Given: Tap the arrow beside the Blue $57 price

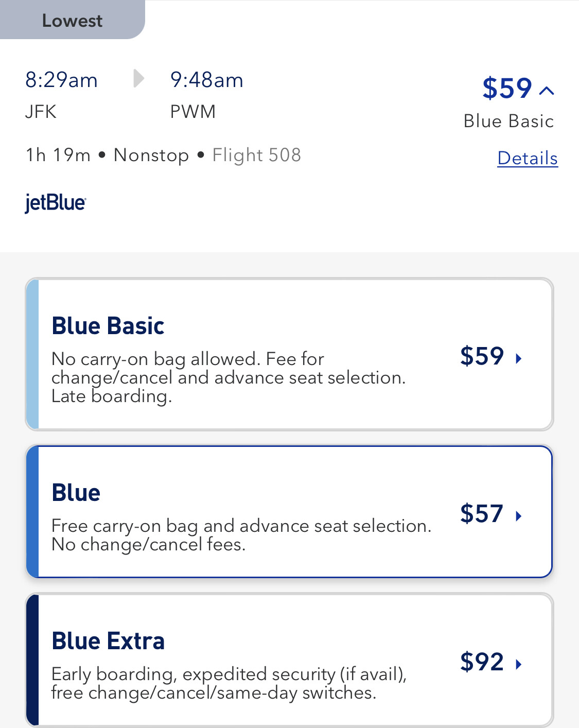Looking at the screenshot, I should 519,516.
